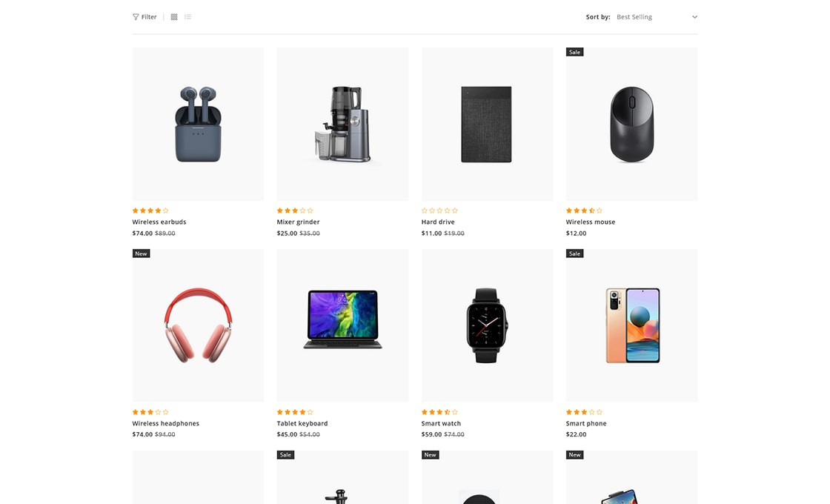
Task: Click the Hard drive star rating
Action: click(x=439, y=210)
